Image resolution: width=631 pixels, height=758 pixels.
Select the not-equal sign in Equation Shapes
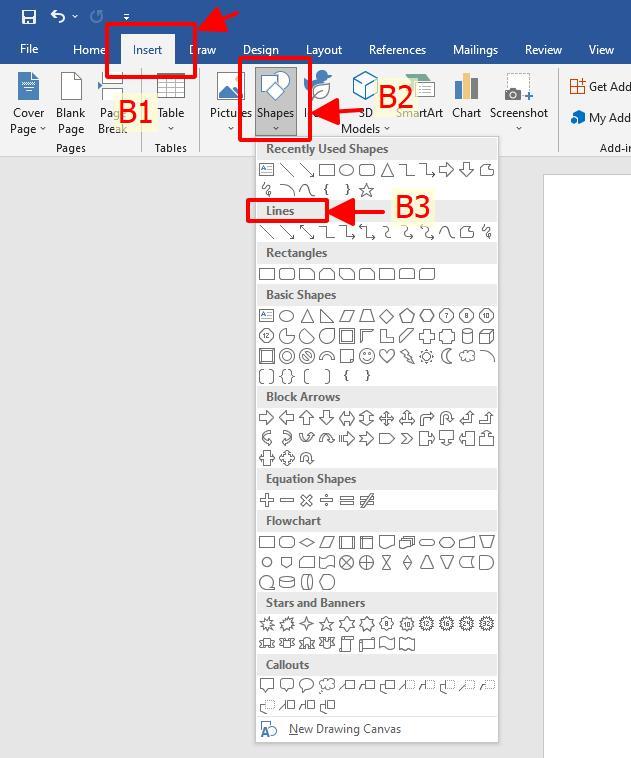tap(367, 500)
